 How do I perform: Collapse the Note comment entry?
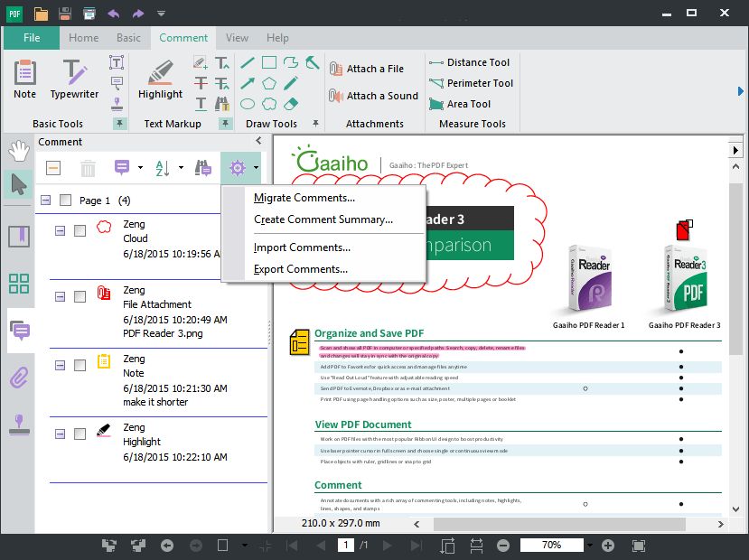61,365
